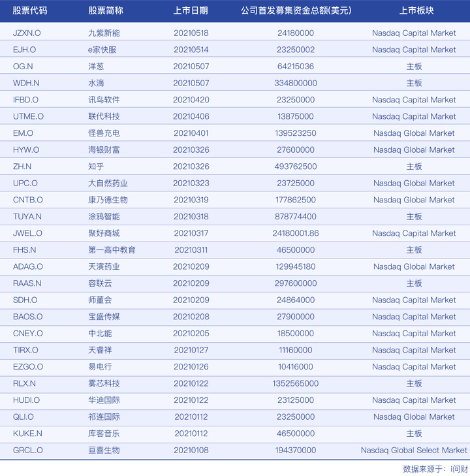Select stock code ADAG.O
The width and height of the screenshot is (470, 476).
click(x=28, y=267)
